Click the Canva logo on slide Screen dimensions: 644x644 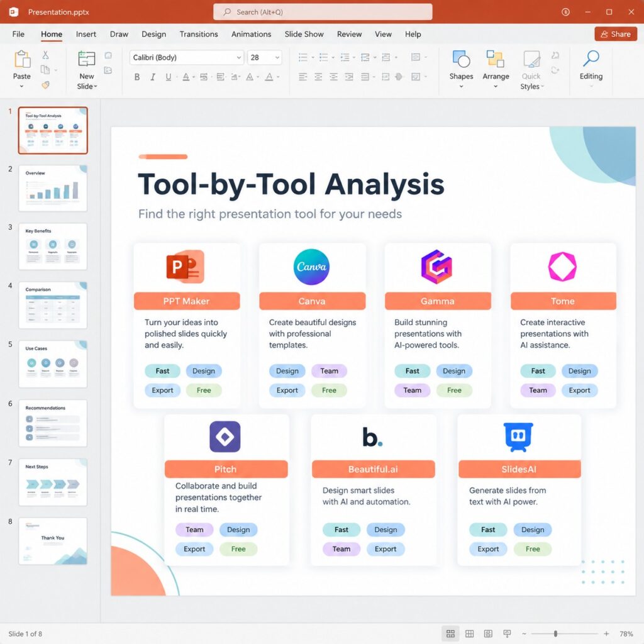point(311,267)
